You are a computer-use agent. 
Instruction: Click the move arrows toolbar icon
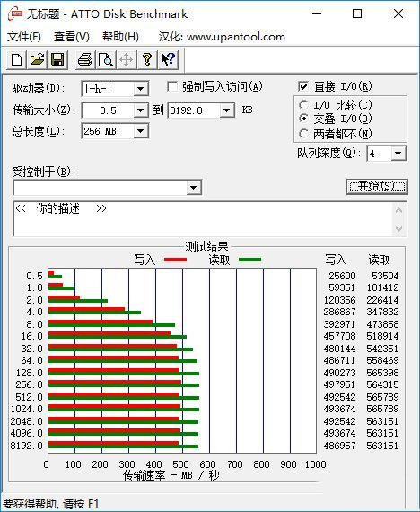click(x=127, y=60)
